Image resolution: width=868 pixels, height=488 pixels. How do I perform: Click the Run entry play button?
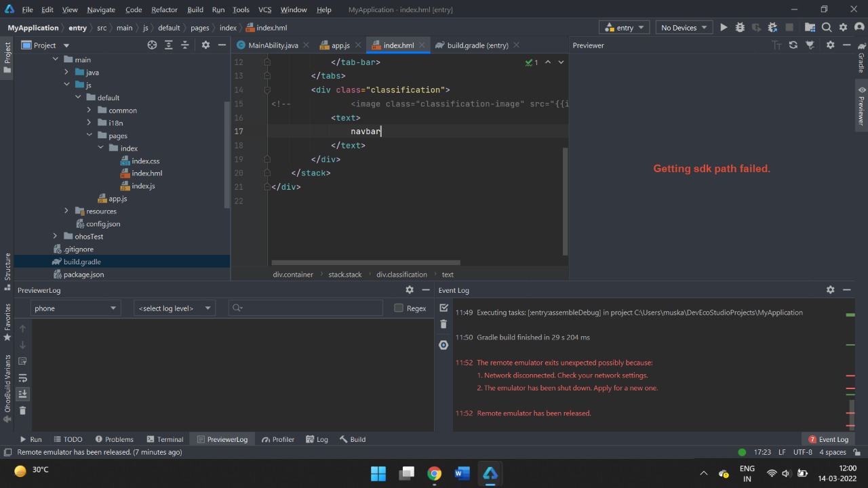[724, 28]
